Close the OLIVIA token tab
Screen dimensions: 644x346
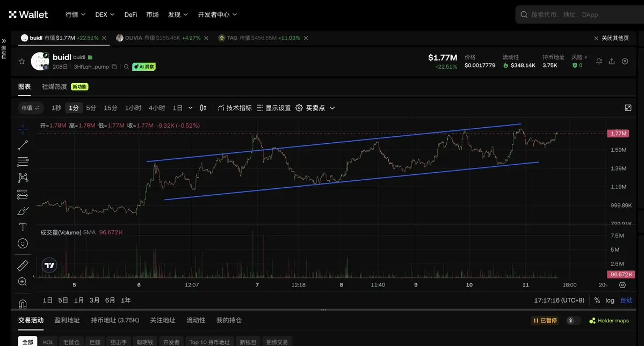206,38
